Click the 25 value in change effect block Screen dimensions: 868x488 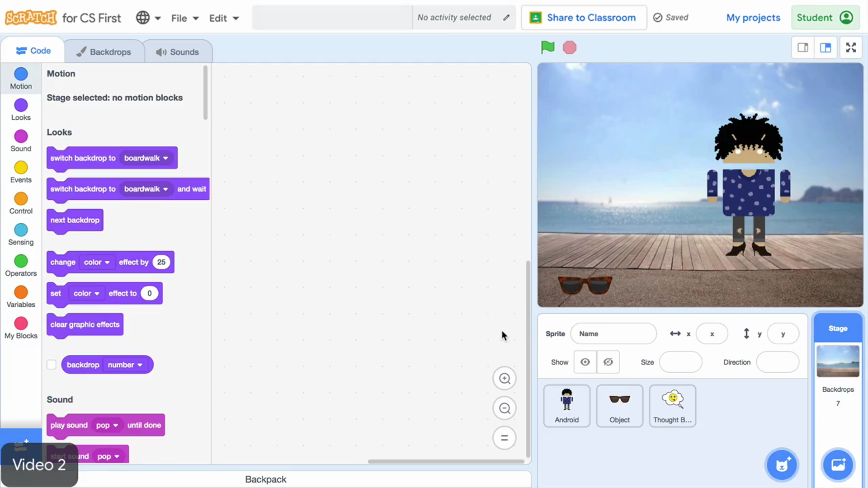161,262
